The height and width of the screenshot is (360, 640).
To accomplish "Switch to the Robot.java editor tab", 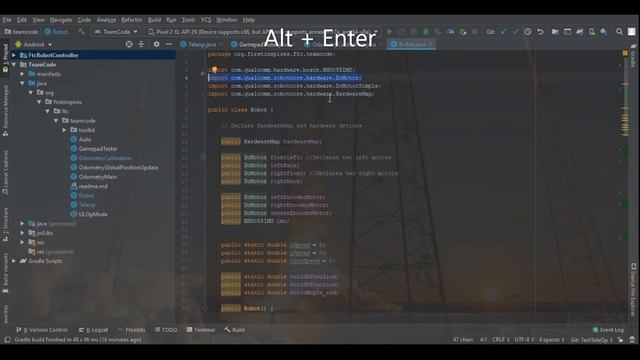I will (x=411, y=44).
